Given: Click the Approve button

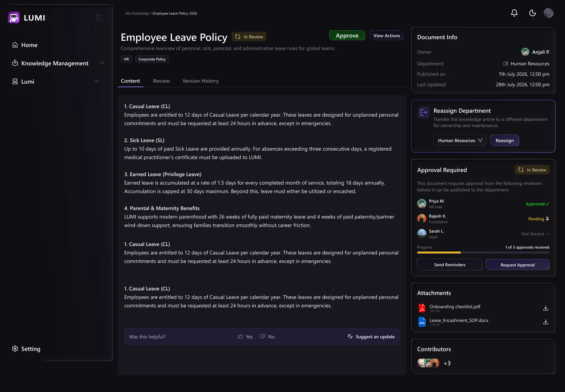Looking at the screenshot, I should click(x=347, y=35).
